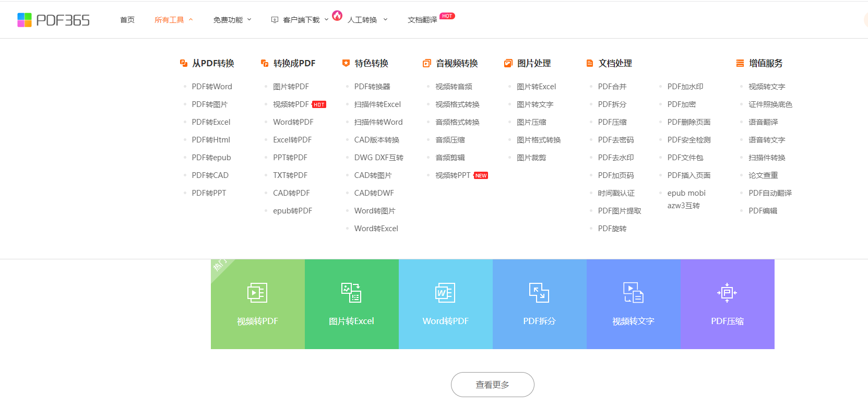
Task: Click the 图片转Excel tile icon
Action: pos(351,293)
